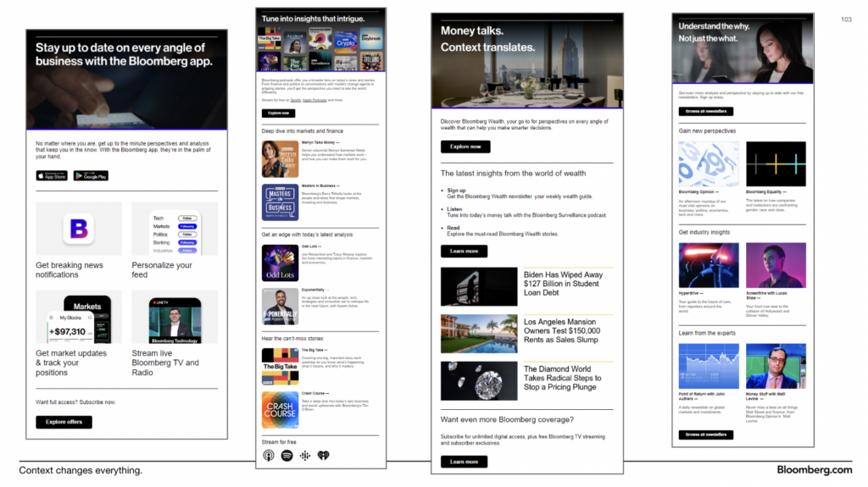Open the Exponentially podcast artwork

tap(280, 306)
